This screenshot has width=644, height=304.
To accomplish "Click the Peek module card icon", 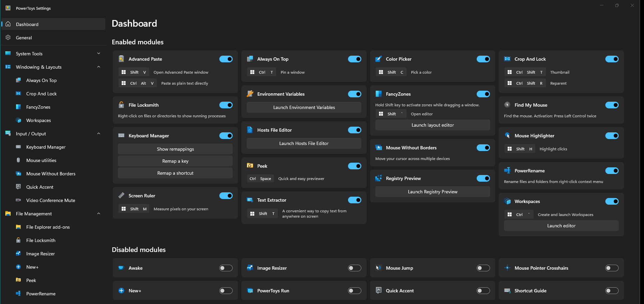I will point(250,166).
